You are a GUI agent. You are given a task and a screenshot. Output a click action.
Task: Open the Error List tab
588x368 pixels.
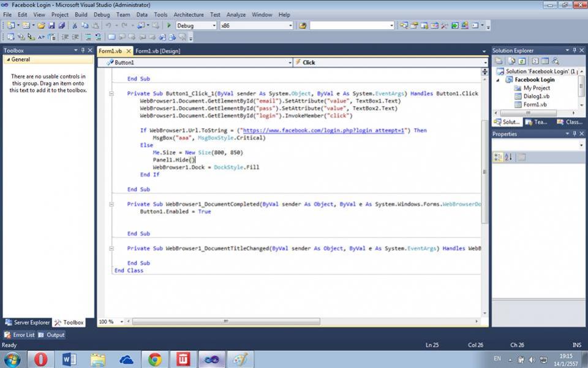pos(20,335)
